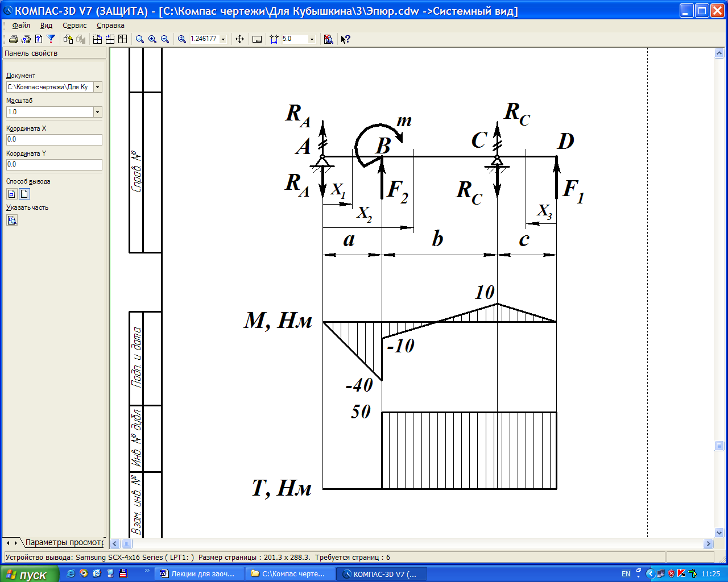728x582 pixels.
Task: Click the vertical scrollbar thumb
Action: (719, 446)
